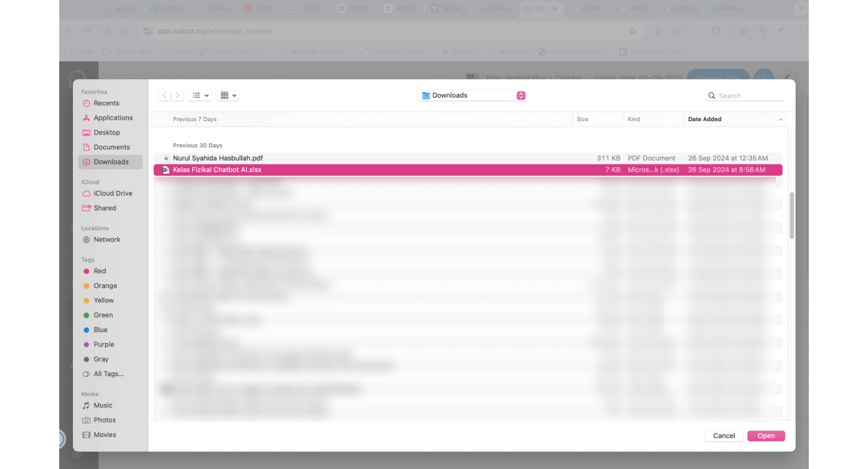Go forward with the right chevron button
Viewport: 868px width, 469px height.
pyautogui.click(x=178, y=95)
